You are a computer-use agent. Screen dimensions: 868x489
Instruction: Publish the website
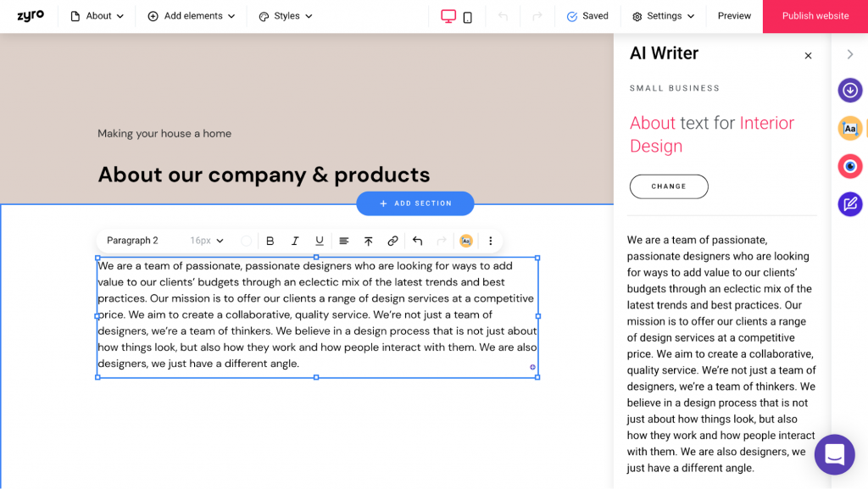click(815, 16)
